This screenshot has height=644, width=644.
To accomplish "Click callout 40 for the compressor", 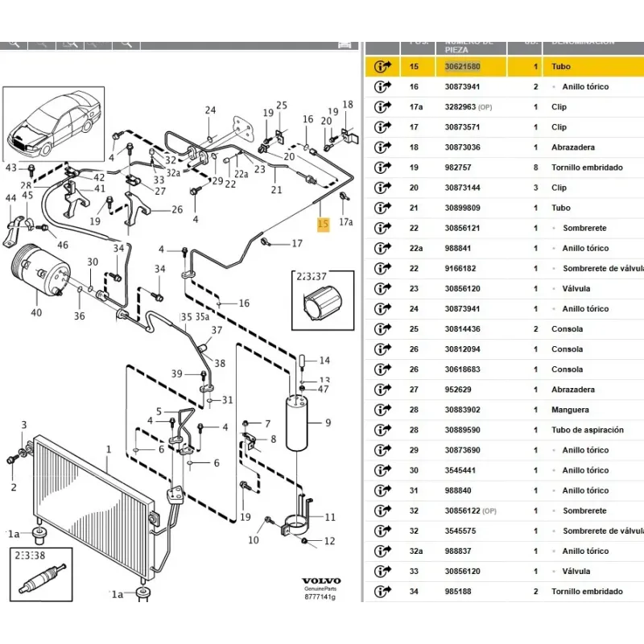I will 35,312.
